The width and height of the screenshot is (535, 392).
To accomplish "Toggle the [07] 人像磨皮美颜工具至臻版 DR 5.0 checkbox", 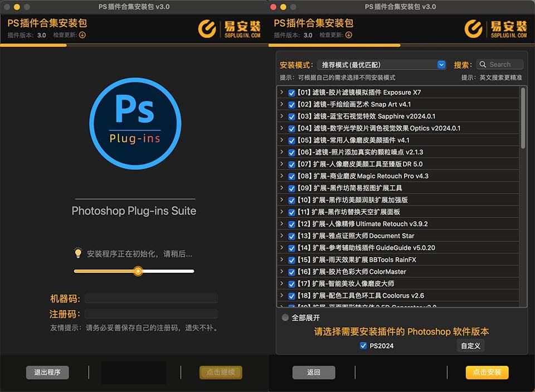I will tap(291, 164).
